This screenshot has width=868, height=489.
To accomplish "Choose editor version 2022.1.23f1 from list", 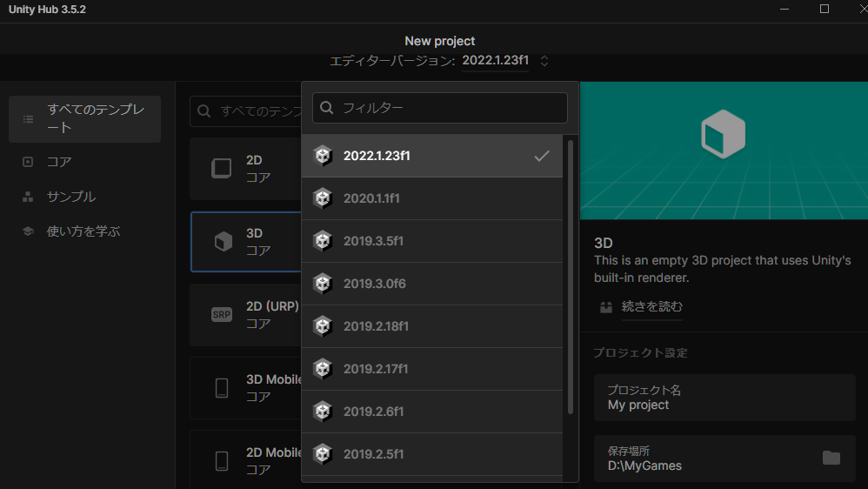I will click(x=431, y=156).
